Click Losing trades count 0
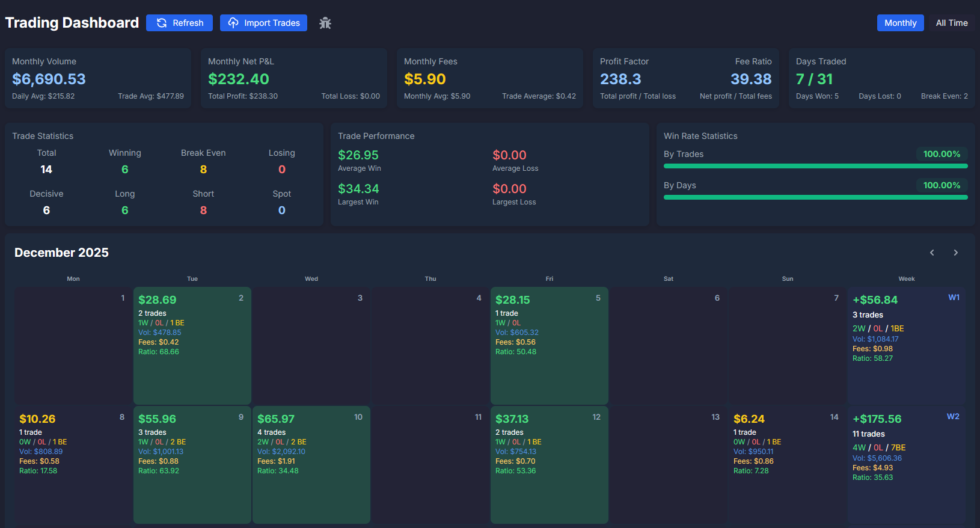980x528 pixels. pyautogui.click(x=282, y=170)
